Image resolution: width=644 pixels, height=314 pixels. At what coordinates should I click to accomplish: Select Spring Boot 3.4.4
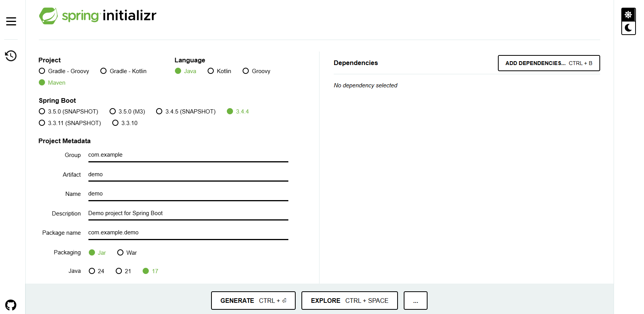(238, 112)
